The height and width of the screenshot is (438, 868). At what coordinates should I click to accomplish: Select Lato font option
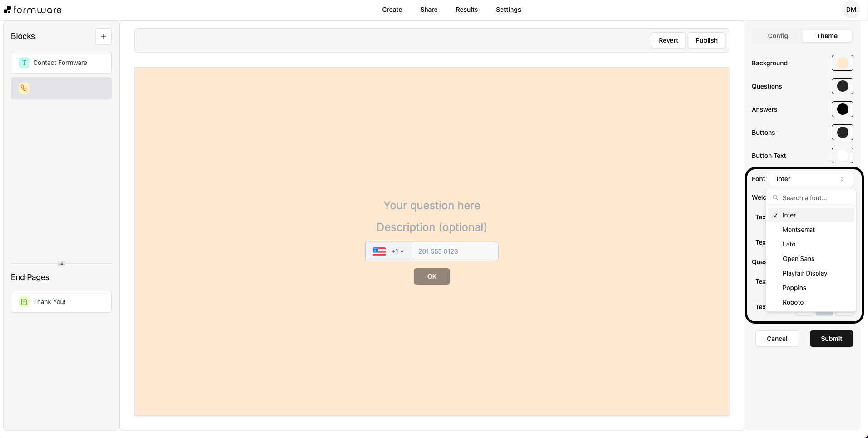[x=811, y=244]
